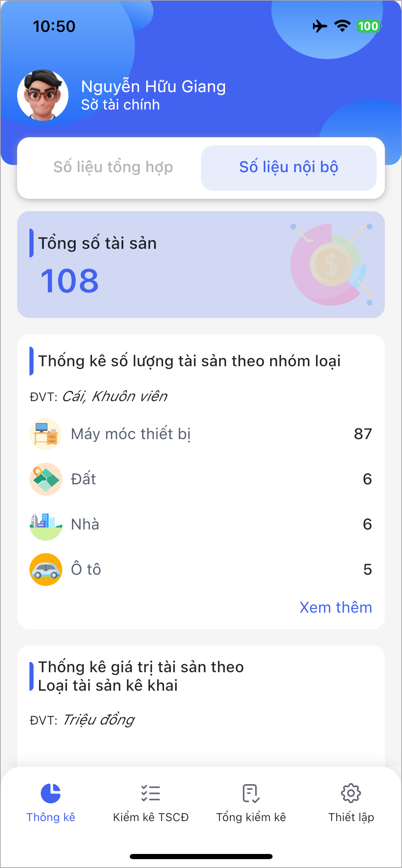Image resolution: width=402 pixels, height=868 pixels.
Task: Tap the Thống kê tab label
Action: [51, 817]
